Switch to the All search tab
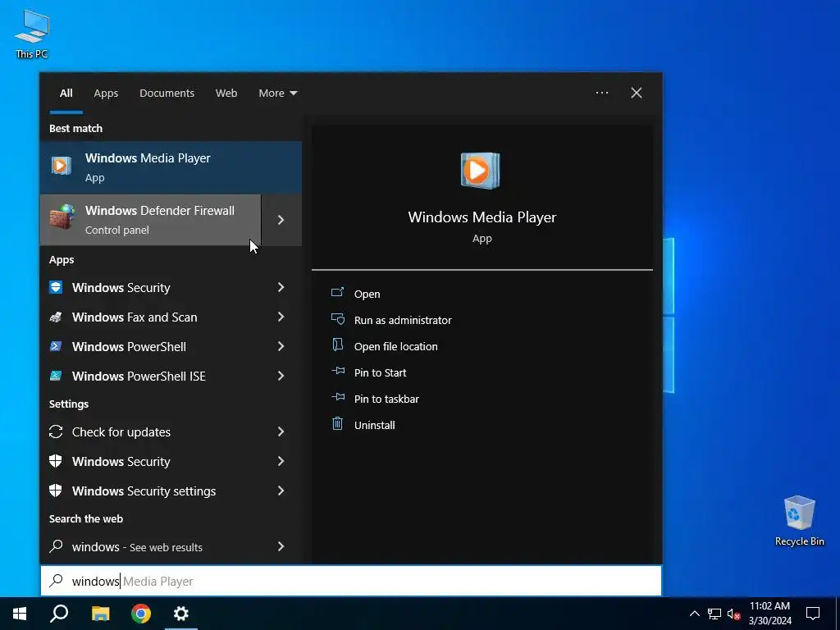The width and height of the screenshot is (840, 630). [x=66, y=93]
